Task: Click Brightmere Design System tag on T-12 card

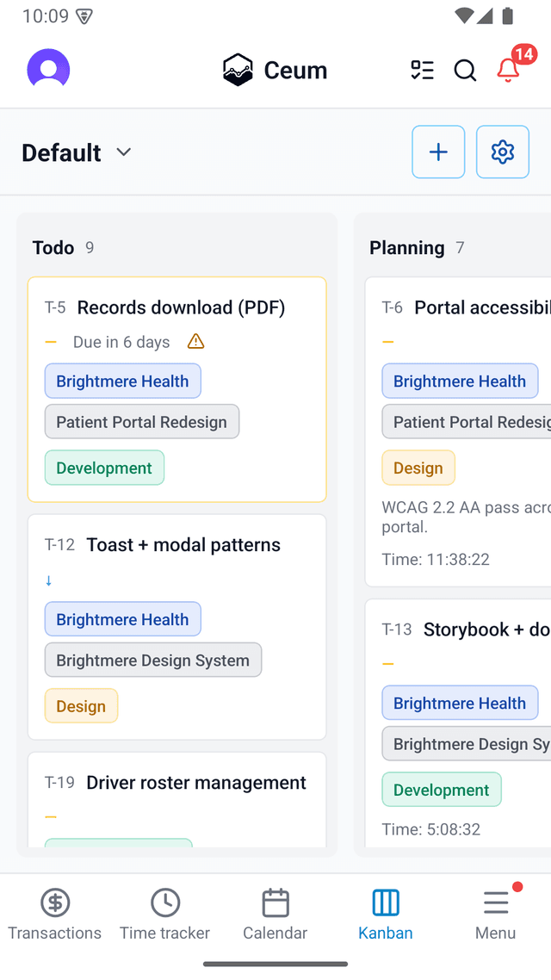Action: point(153,660)
